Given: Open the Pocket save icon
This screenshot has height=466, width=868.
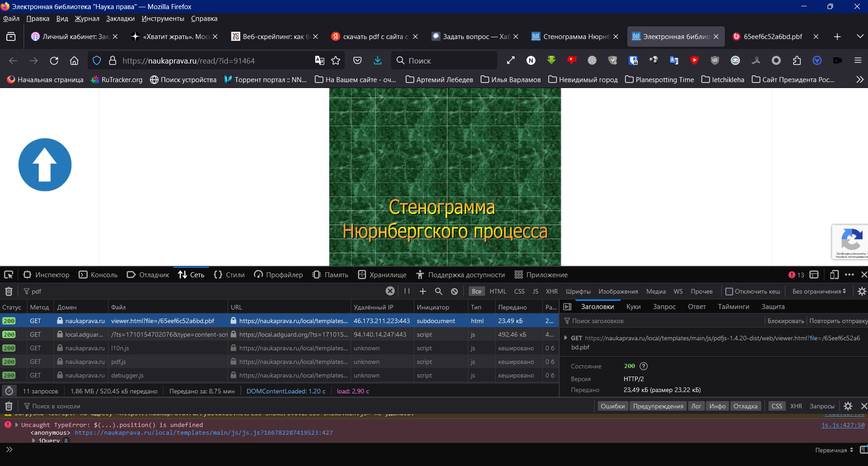Looking at the screenshot, I should [x=357, y=60].
